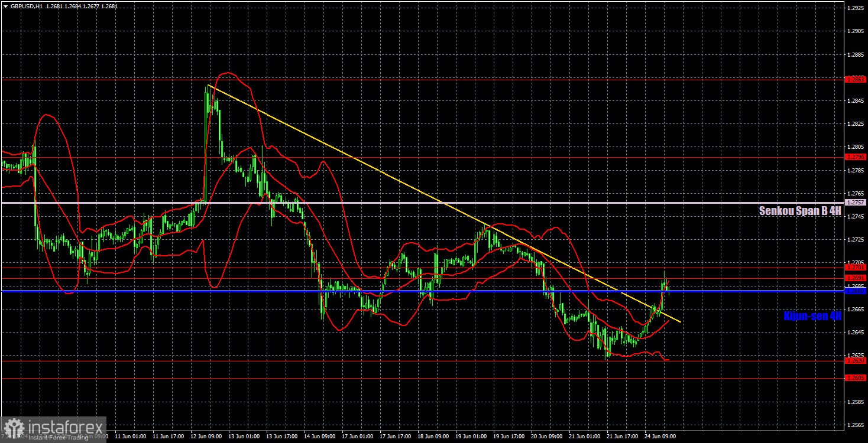Screen dimensions: 868x443
Task: Click the 21 Jun 17:00 time label
Action: 621,437
